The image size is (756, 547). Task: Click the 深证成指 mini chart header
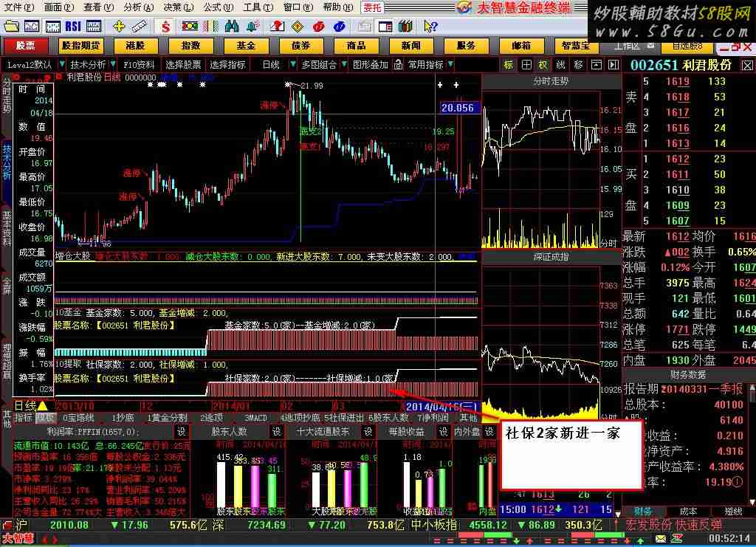coord(551,257)
